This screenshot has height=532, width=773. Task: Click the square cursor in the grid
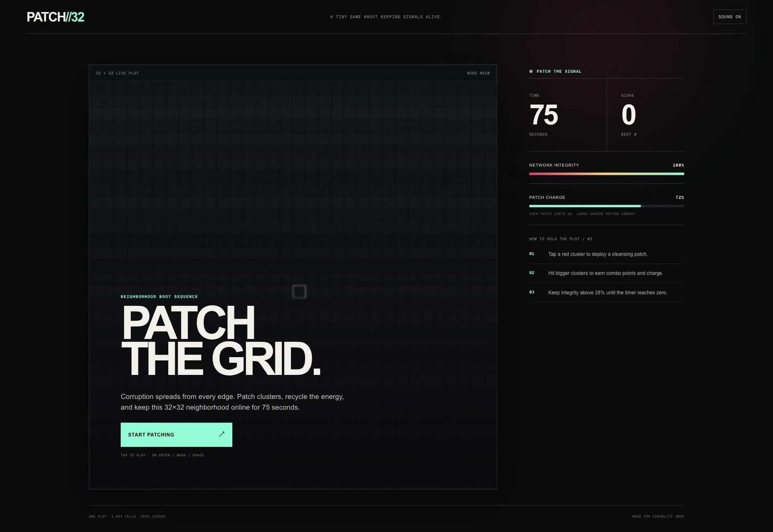[x=299, y=291]
